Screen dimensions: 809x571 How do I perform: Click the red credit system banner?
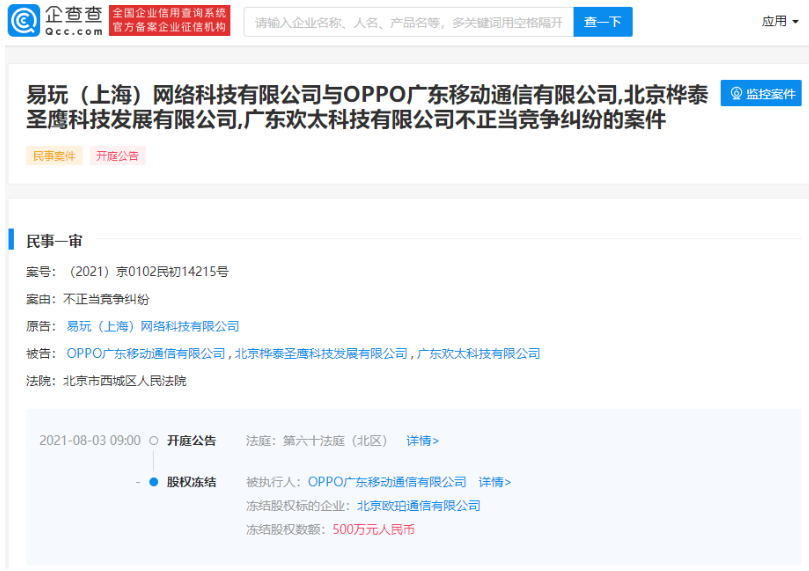point(170,20)
